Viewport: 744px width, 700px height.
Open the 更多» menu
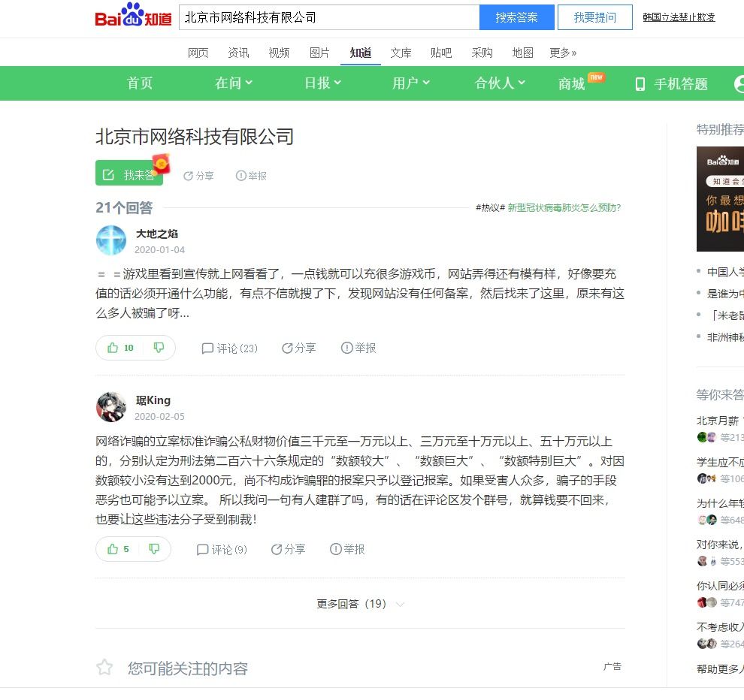point(563,53)
